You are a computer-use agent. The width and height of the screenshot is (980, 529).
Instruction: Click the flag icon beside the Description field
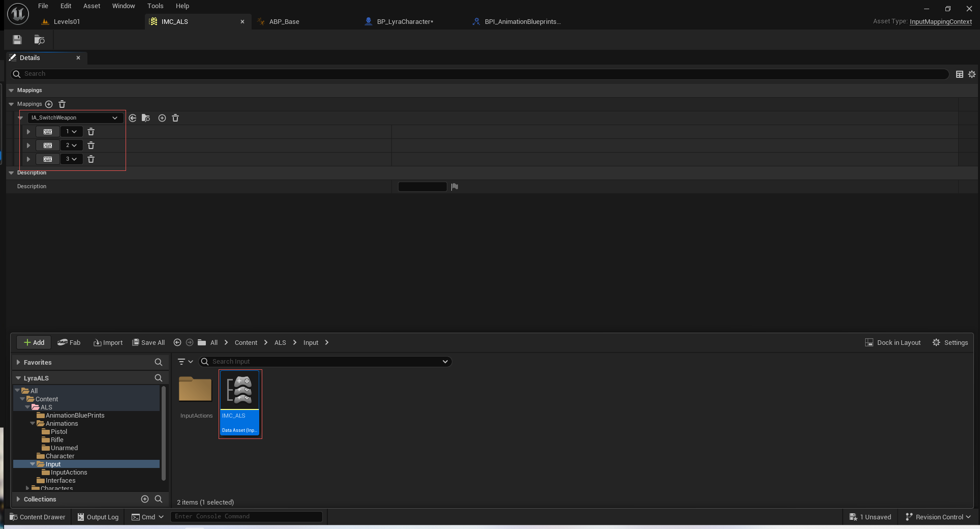click(x=454, y=187)
